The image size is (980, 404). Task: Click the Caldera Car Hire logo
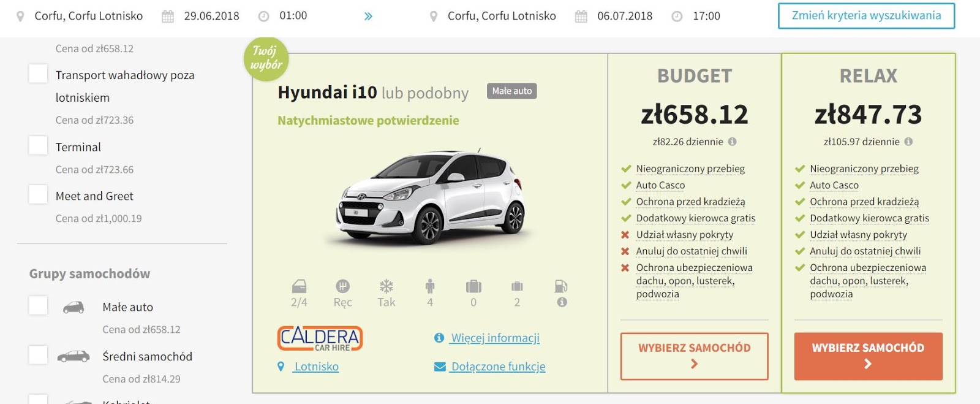[320, 338]
